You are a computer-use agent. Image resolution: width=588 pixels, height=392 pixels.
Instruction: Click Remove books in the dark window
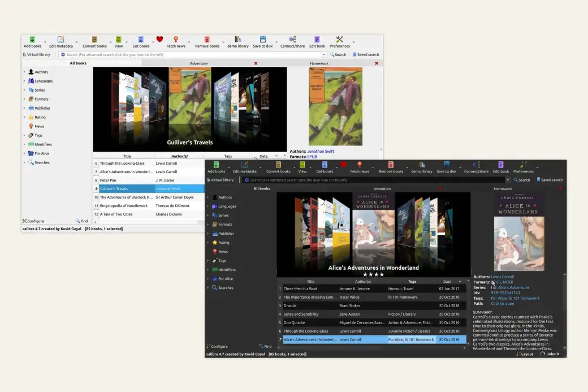[x=391, y=167]
